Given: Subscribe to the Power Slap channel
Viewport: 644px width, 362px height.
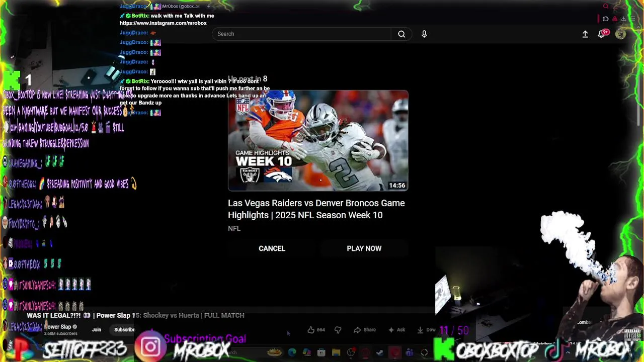Looking at the screenshot, I should point(124,330).
